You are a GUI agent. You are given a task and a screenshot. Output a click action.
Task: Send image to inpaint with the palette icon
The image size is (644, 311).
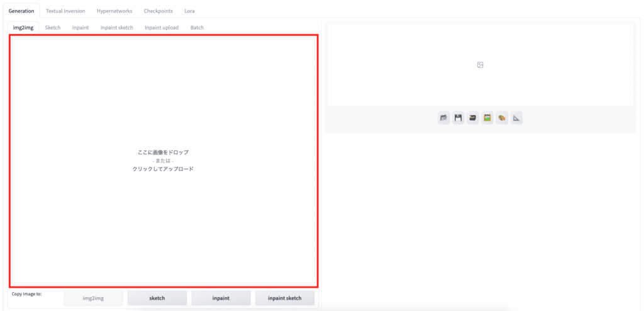[502, 118]
